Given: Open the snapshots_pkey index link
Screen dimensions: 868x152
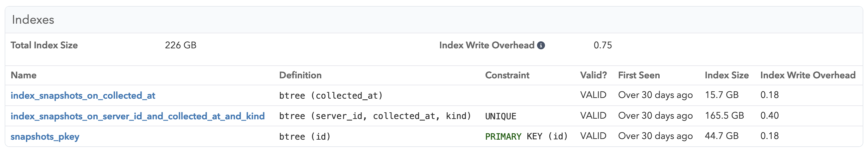Looking at the screenshot, I should pos(45,136).
